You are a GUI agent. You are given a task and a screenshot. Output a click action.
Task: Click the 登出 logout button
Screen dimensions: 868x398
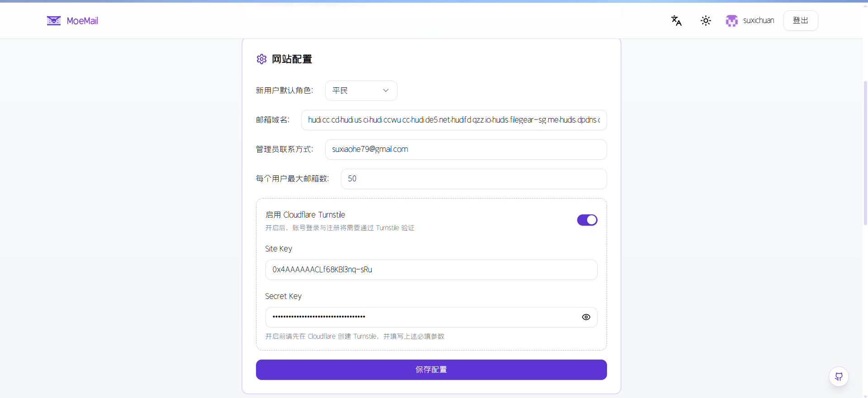pos(800,21)
